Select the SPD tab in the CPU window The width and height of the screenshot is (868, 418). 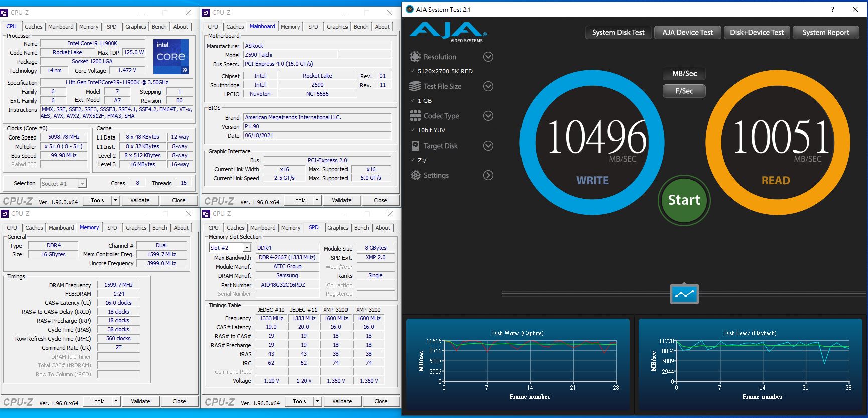(112, 27)
